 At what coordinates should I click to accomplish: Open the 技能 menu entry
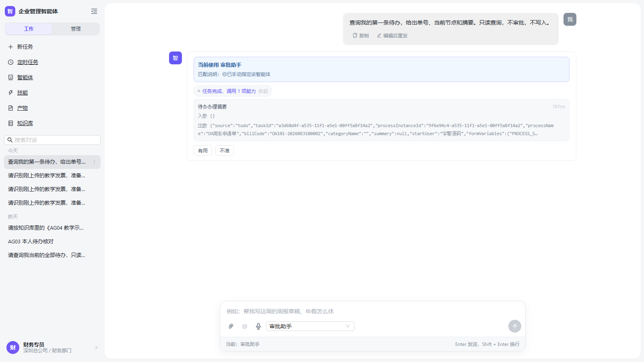pos(23,93)
